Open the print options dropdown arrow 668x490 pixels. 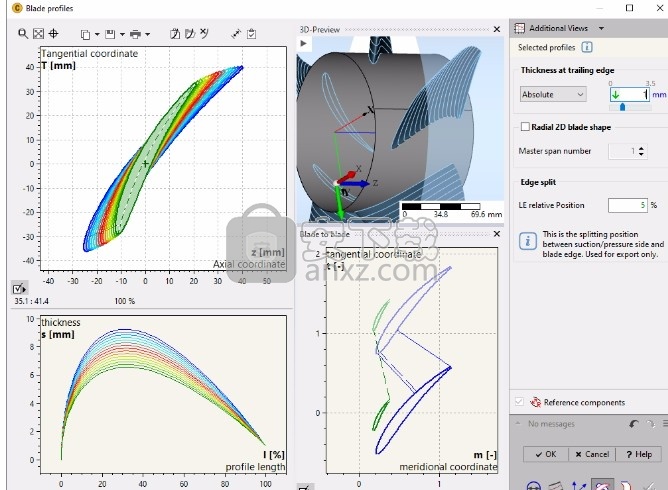click(x=148, y=34)
